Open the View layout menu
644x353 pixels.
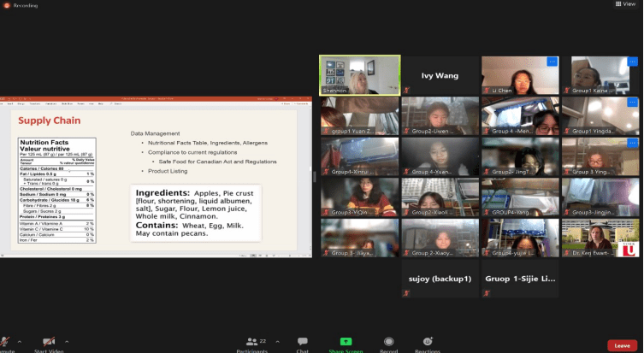coord(629,4)
